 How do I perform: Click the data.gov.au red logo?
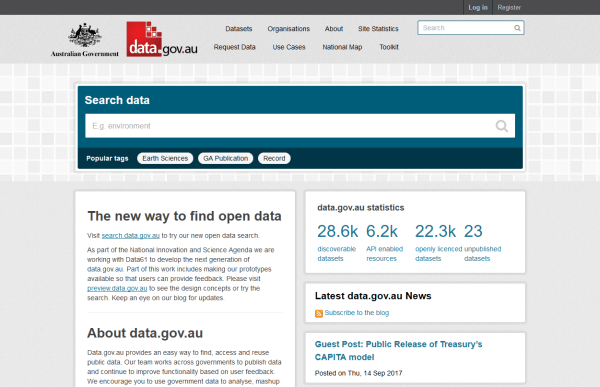pos(162,39)
